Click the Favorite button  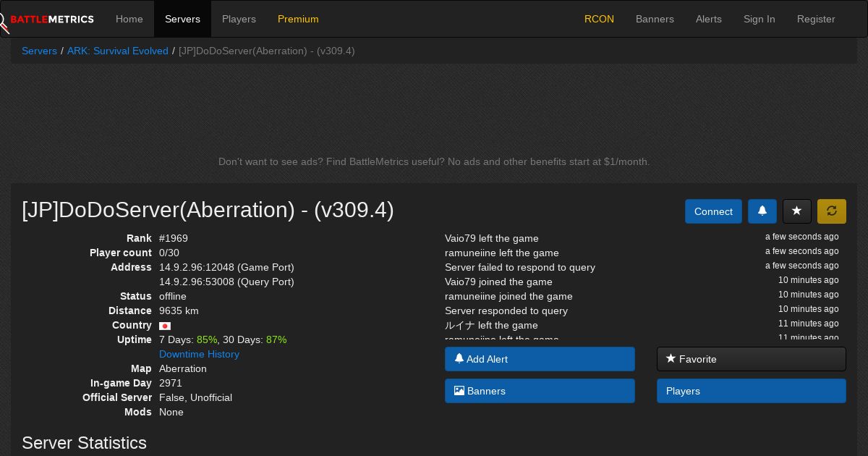[752, 359]
